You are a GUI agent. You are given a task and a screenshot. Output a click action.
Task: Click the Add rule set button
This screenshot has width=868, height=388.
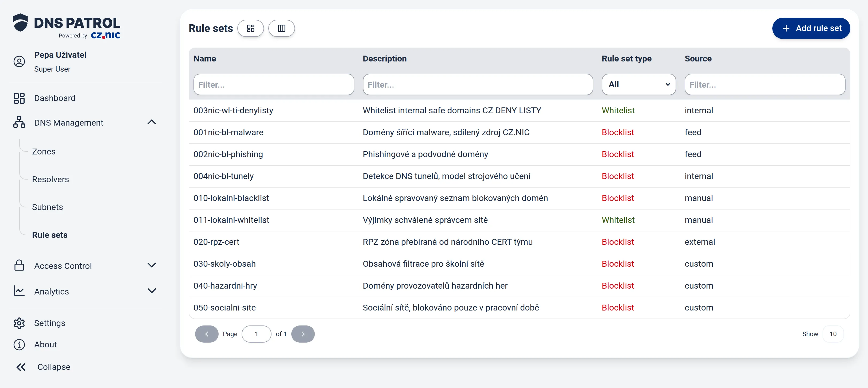[811, 28]
